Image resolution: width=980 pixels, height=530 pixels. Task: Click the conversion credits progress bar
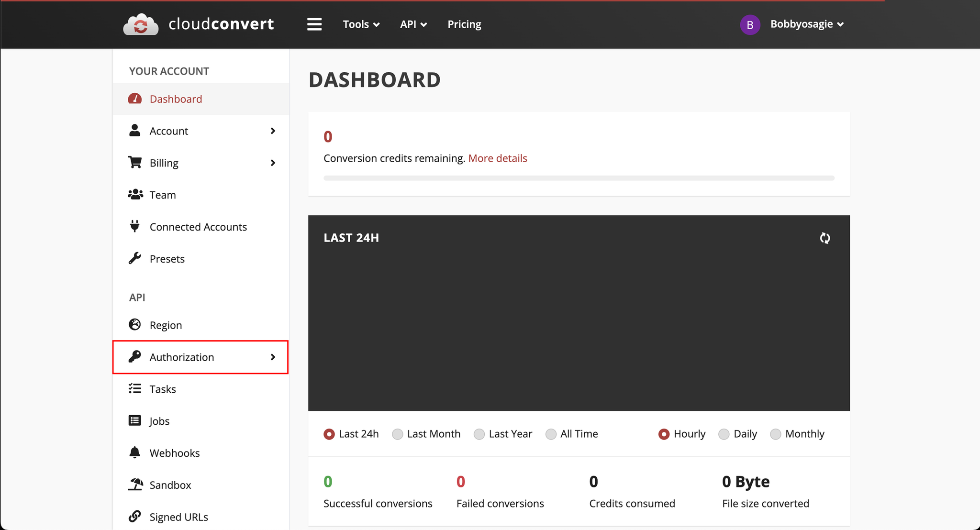coord(579,178)
